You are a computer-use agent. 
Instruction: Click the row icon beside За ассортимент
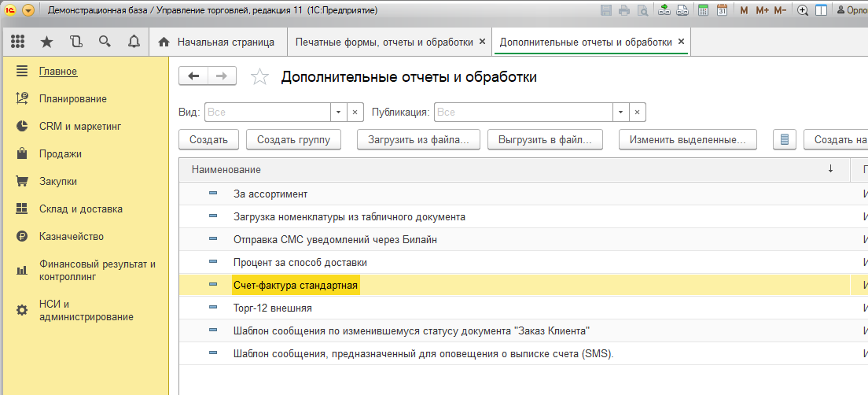point(213,194)
